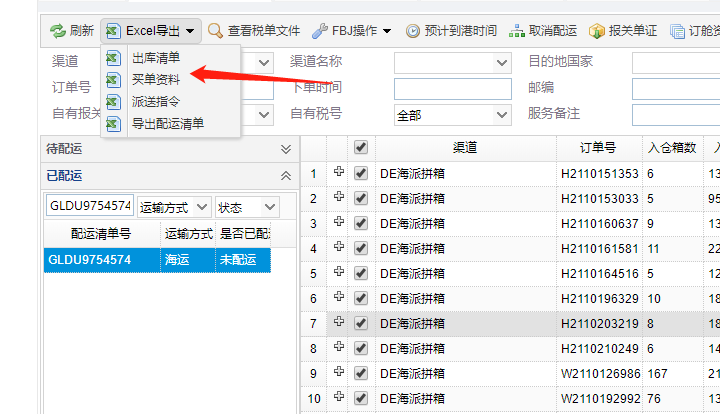720x414 pixels.
Task: Sort by 配运清单号 column header
Action: (x=101, y=234)
